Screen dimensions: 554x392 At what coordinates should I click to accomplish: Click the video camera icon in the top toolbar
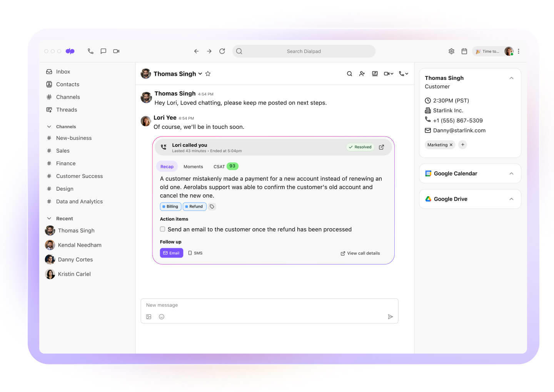click(116, 51)
